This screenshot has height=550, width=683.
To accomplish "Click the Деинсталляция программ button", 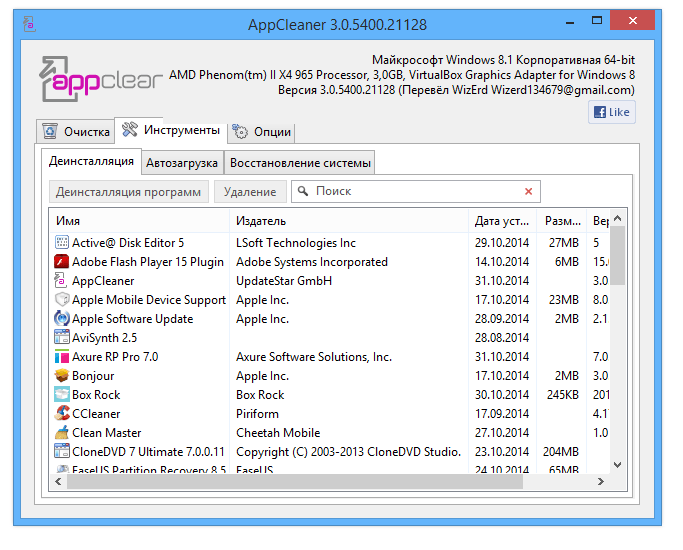I will (128, 192).
